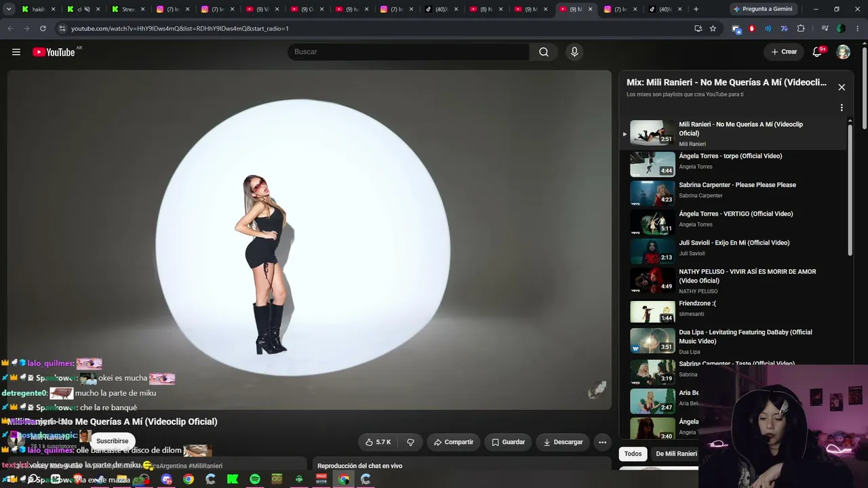Open a new browser tab
The image size is (868, 488).
(696, 9)
